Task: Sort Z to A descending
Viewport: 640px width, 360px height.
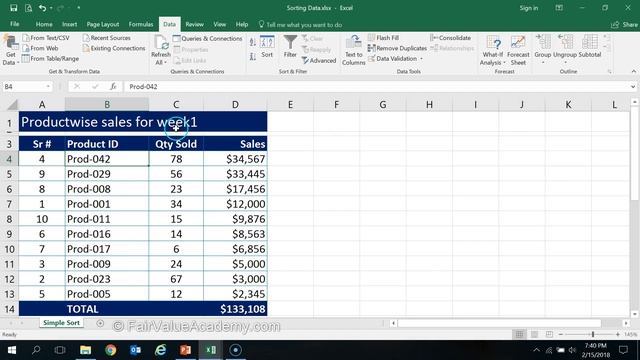Action: (253, 57)
